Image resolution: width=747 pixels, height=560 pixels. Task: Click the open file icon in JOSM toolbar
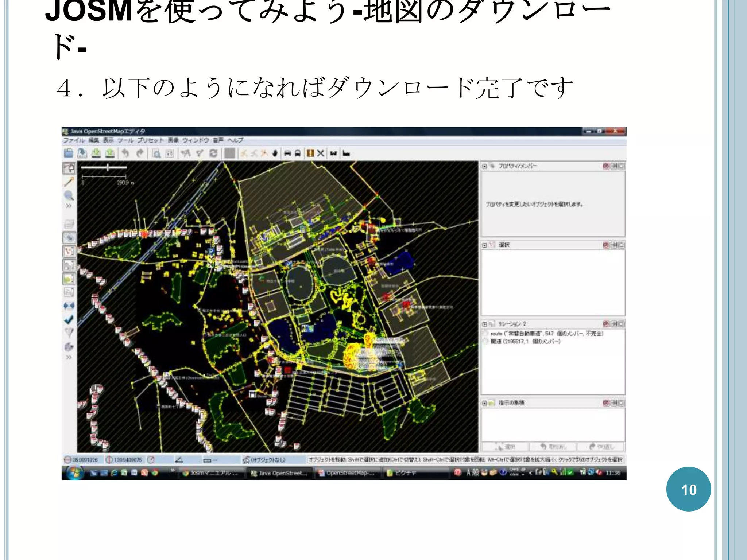coord(68,153)
